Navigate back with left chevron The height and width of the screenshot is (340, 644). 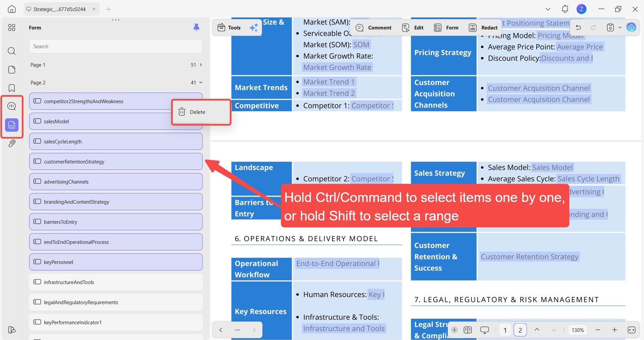[x=221, y=330]
